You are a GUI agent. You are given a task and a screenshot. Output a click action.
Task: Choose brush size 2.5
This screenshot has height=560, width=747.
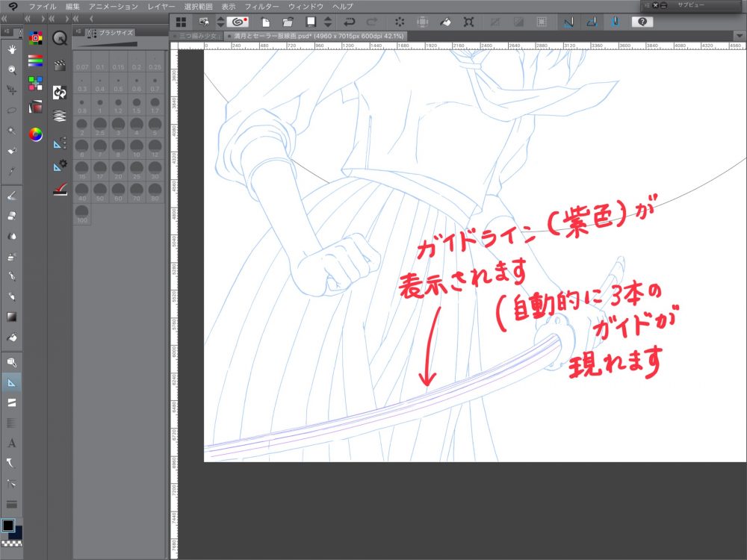100,127
